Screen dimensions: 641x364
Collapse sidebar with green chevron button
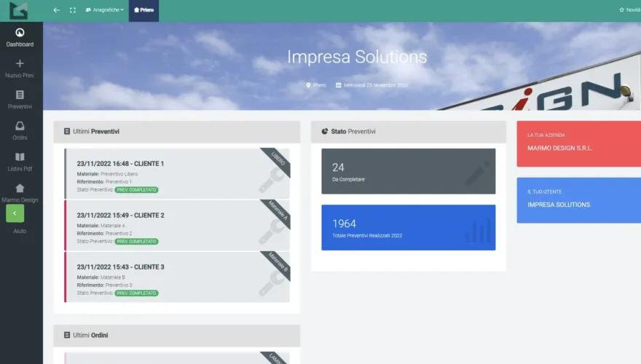[x=15, y=213]
